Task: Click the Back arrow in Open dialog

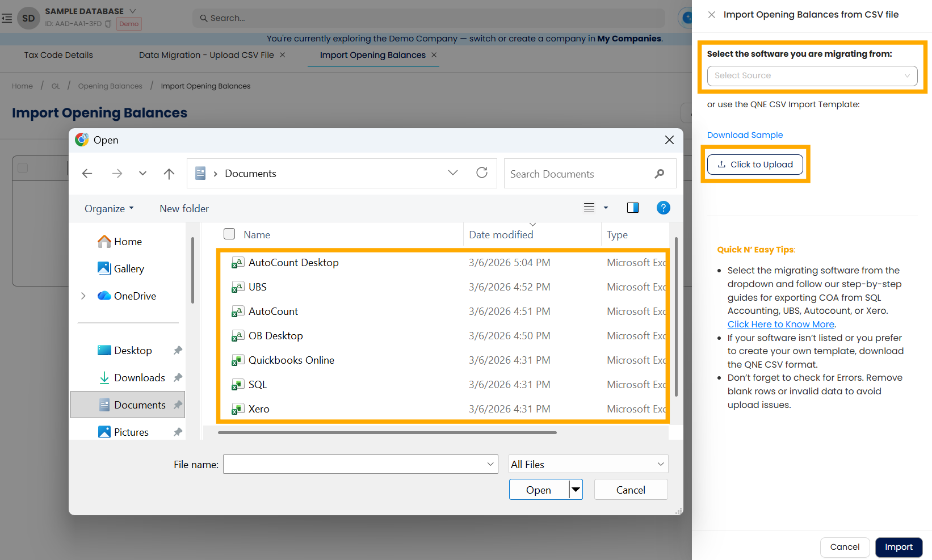Action: 87,174
